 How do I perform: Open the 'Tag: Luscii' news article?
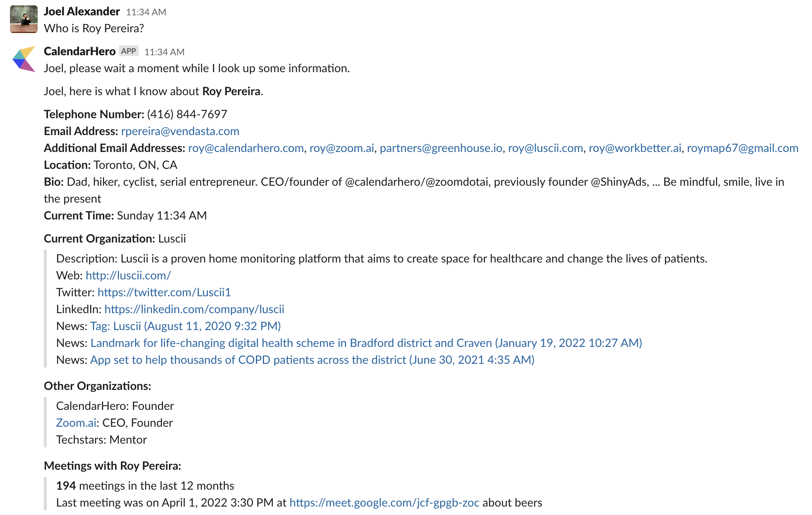[185, 326]
